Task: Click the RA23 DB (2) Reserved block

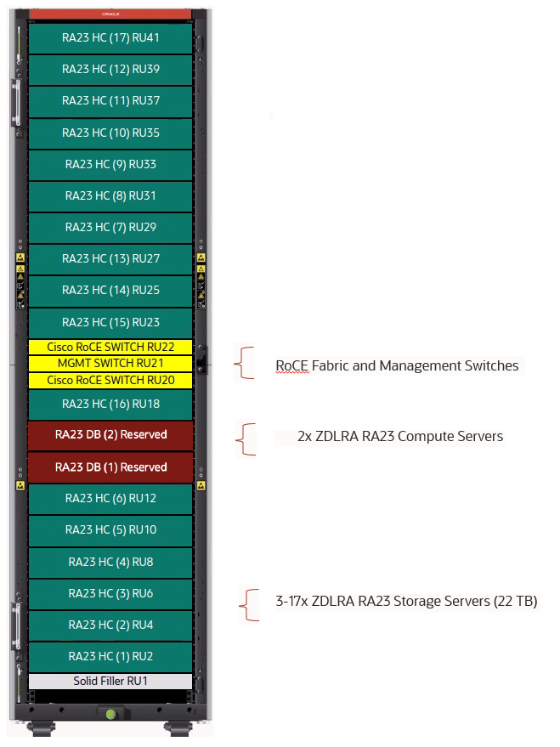Action: (x=110, y=435)
